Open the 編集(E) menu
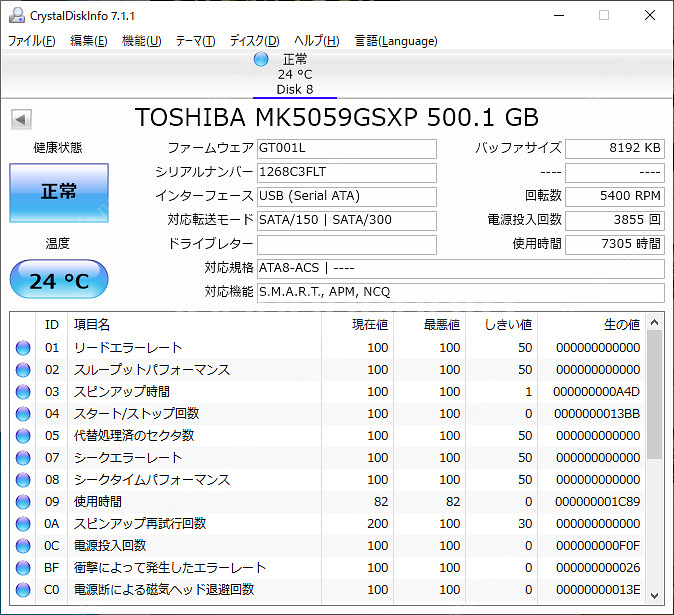 point(89,41)
